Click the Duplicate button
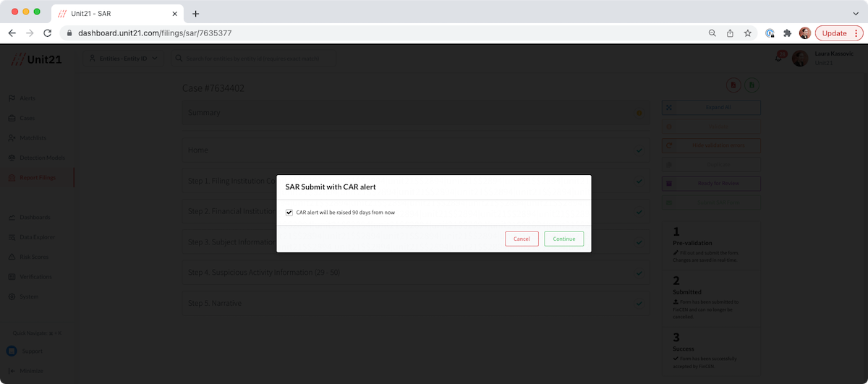Image resolution: width=868 pixels, height=384 pixels. 711,164
